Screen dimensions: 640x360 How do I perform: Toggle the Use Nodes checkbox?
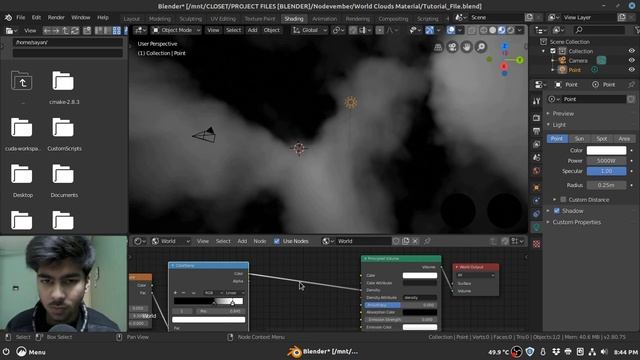point(277,241)
